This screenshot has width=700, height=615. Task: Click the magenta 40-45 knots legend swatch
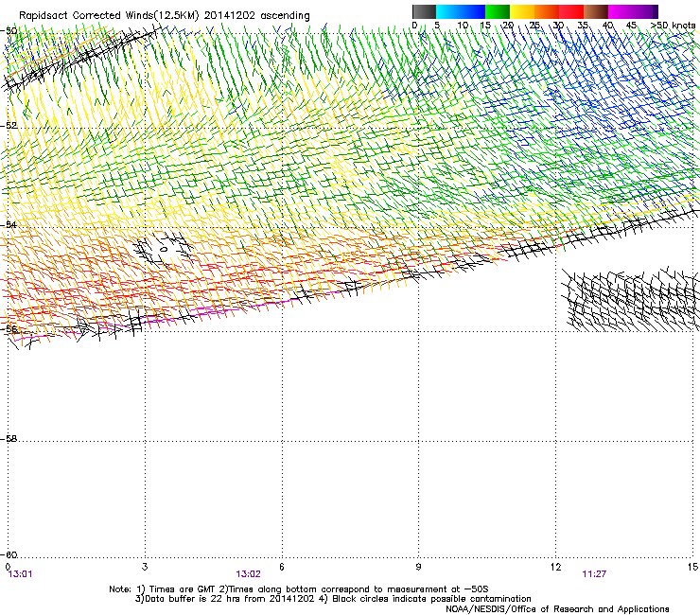point(621,11)
